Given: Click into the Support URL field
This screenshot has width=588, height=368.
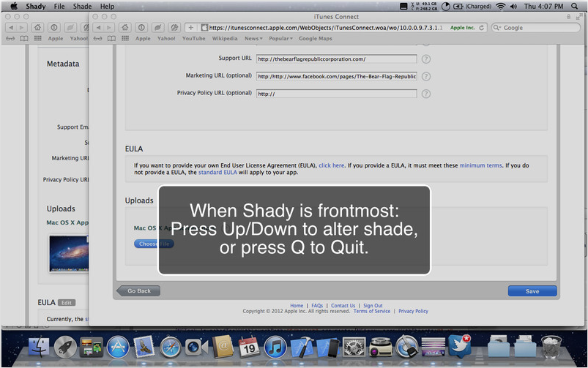Looking at the screenshot, I should coord(336,59).
